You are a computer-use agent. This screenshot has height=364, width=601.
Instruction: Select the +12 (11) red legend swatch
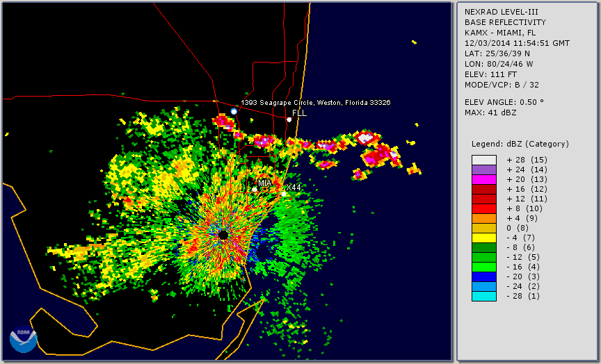(484, 199)
